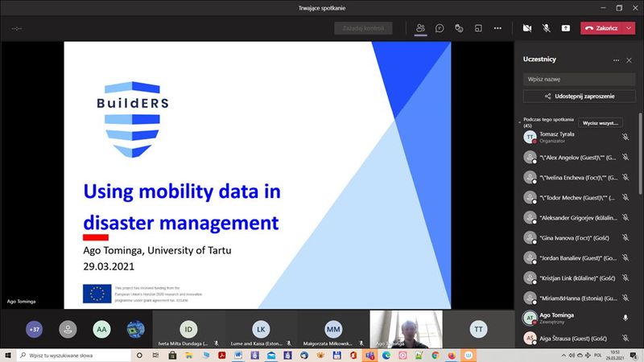Click muted mic icon beside Gina Ivanova
The image size is (644, 362).
(625, 237)
